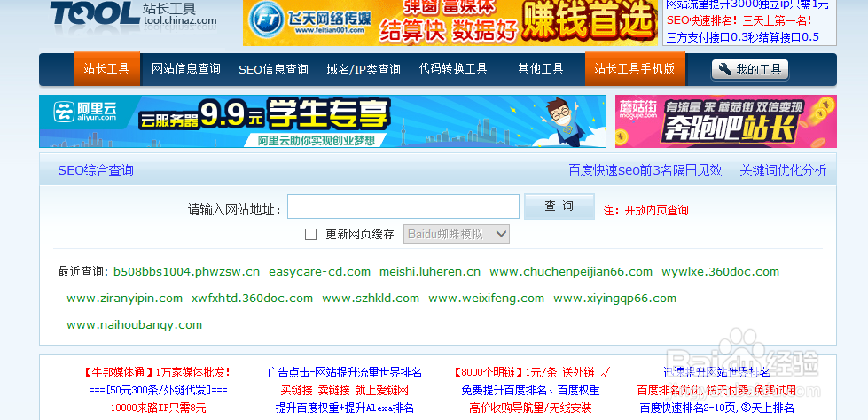Open the 域名/IP类查询 menu
Screen dimensions: 868x420
tap(364, 70)
